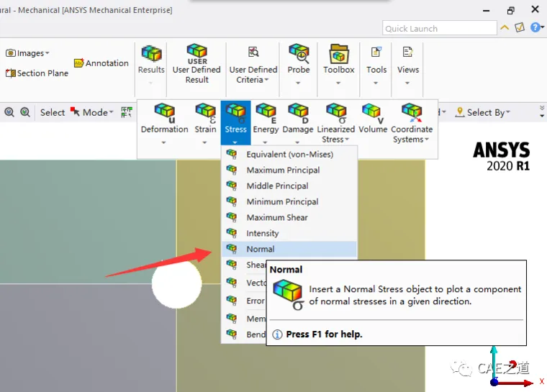Open the Probe tool icon
Image resolution: width=547 pixels, height=392 pixels.
coord(299,53)
